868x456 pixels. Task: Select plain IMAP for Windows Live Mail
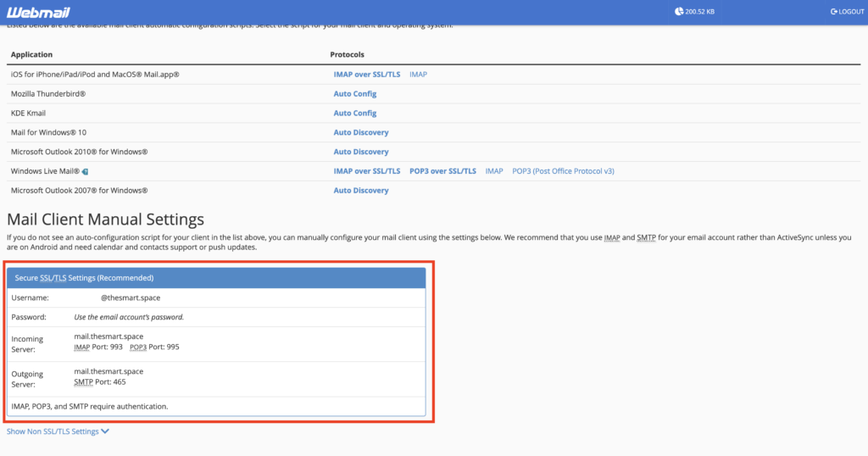(x=493, y=171)
